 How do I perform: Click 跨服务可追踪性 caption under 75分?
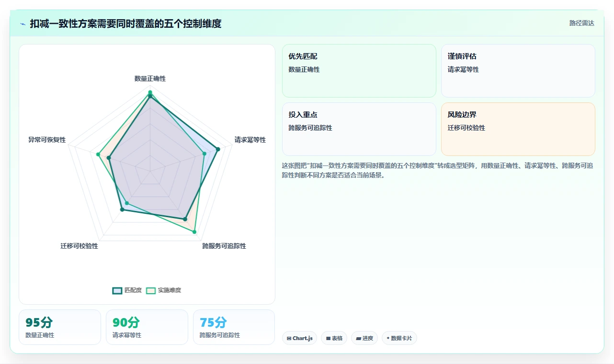pyautogui.click(x=220, y=335)
